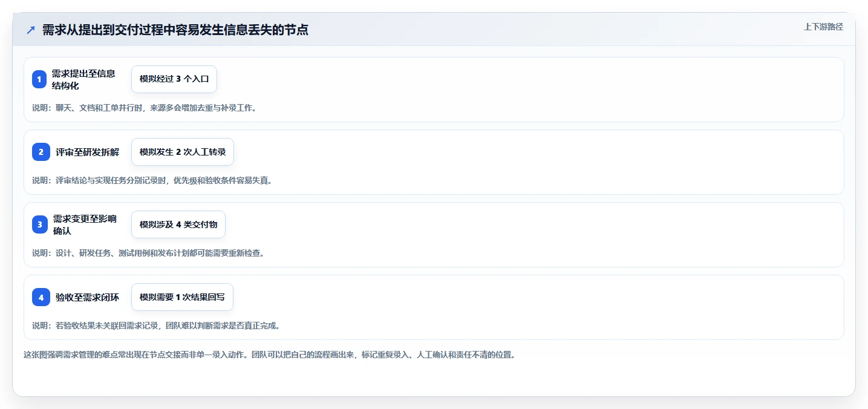This screenshot has height=409, width=868.
Task: Click the arrow icon beside the title
Action: coord(31,30)
